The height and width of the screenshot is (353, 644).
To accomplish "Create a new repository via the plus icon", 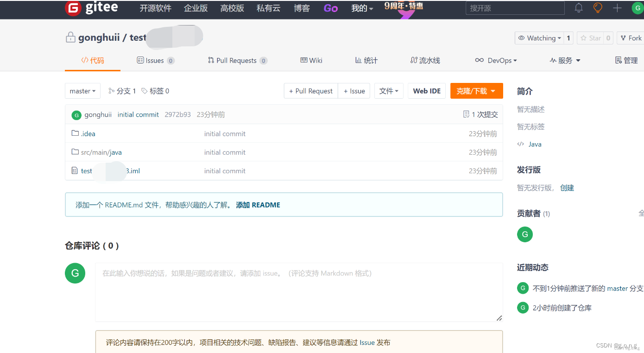I will (617, 8).
